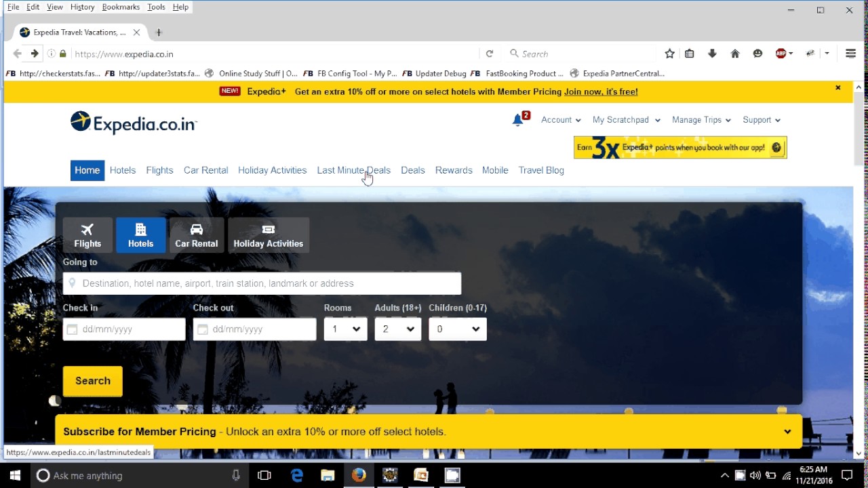The width and height of the screenshot is (868, 488).
Task: Open the Action Center notifications icon
Action: pos(847,475)
